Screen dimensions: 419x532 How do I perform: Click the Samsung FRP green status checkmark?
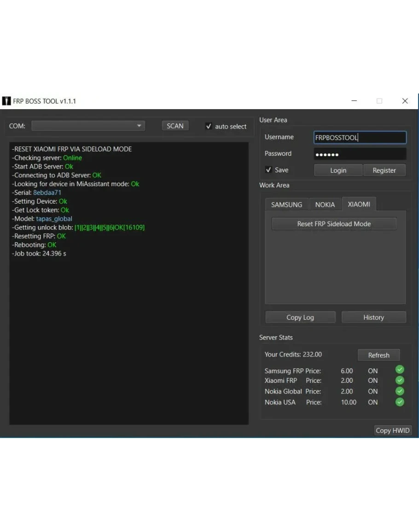400,369
